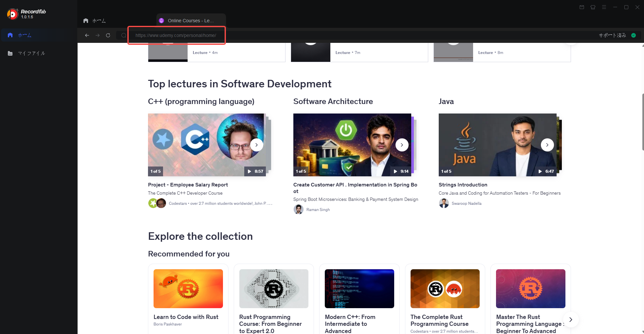Click The Complete C++ Developer Course text

[x=185, y=193]
